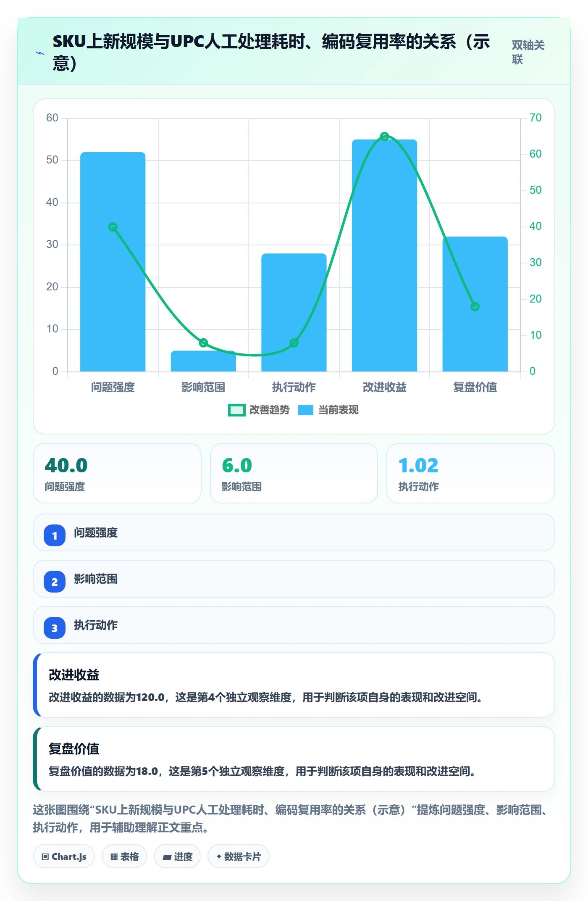Screen dimensions: 588x901
Task: Click the 问题强度 x-axis label under the chart
Action: point(113,387)
